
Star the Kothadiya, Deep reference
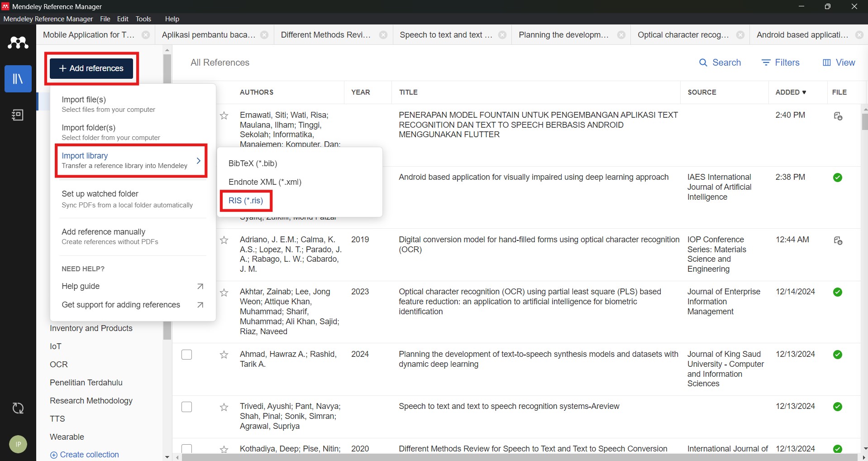click(x=224, y=449)
